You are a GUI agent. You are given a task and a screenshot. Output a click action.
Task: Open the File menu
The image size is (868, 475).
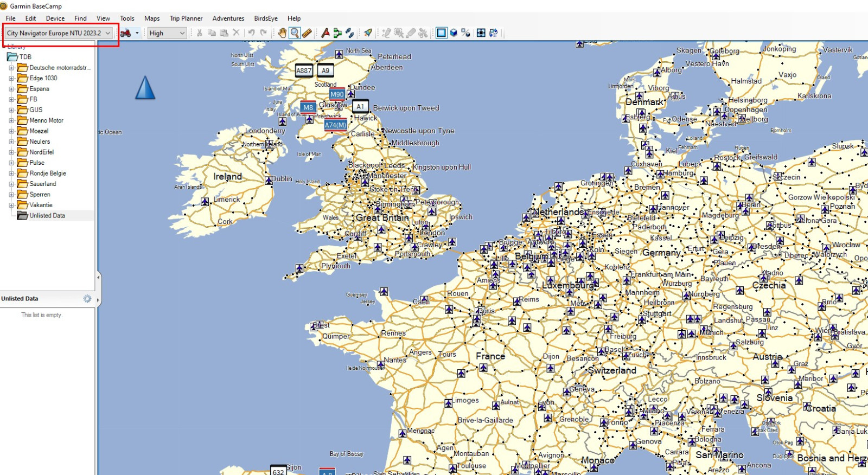tap(10, 18)
